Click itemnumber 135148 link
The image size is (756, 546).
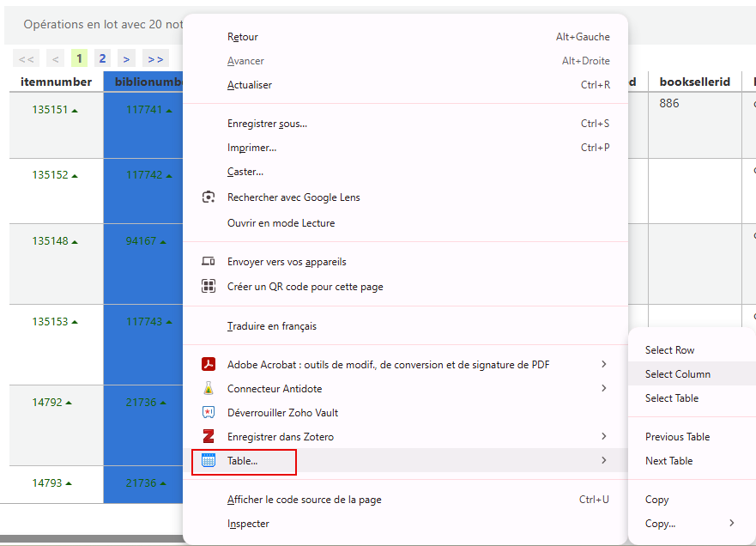(x=50, y=240)
